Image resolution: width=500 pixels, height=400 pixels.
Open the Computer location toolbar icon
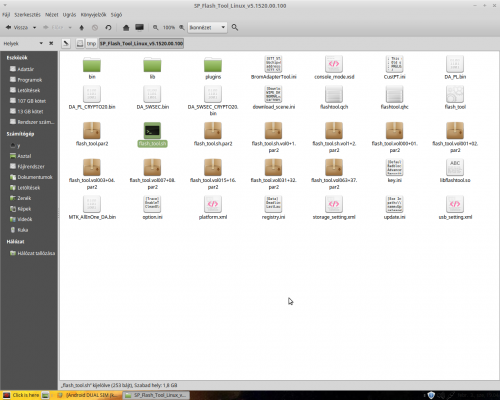[x=139, y=27]
